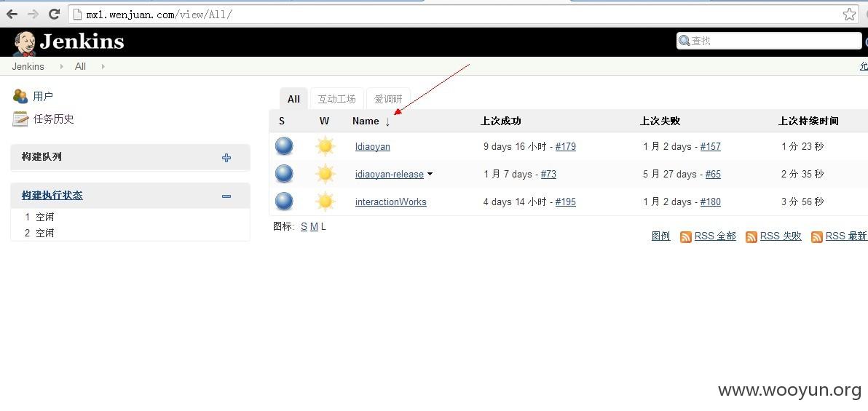
Task: Click the Jenkins search box
Action: pos(769,41)
